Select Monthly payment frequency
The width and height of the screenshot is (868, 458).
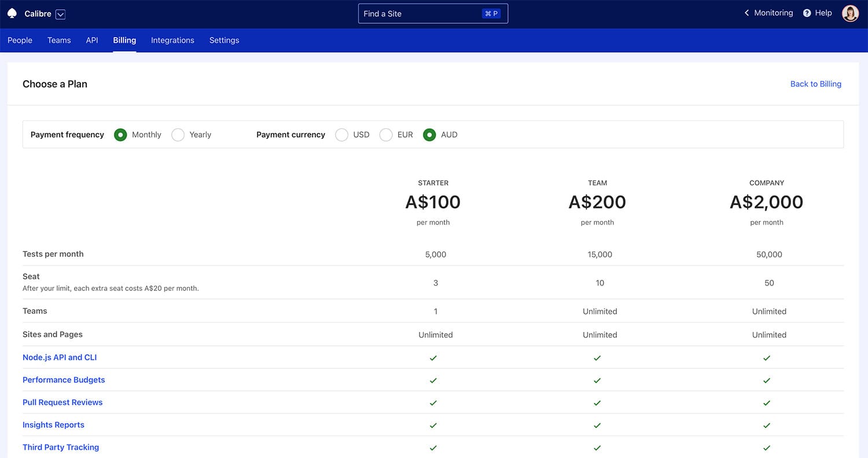(120, 135)
